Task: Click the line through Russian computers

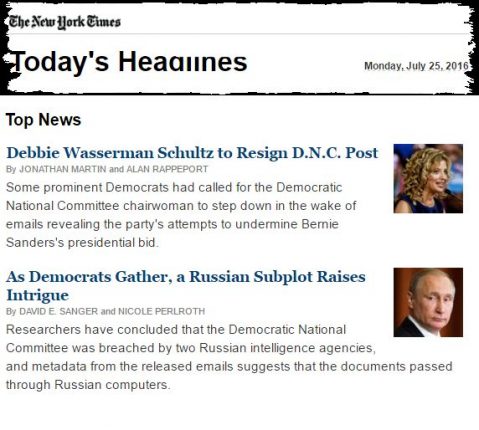Action: [88, 385]
